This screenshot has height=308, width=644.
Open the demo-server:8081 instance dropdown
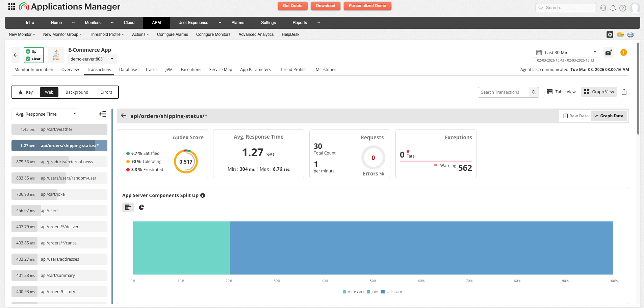point(92,59)
